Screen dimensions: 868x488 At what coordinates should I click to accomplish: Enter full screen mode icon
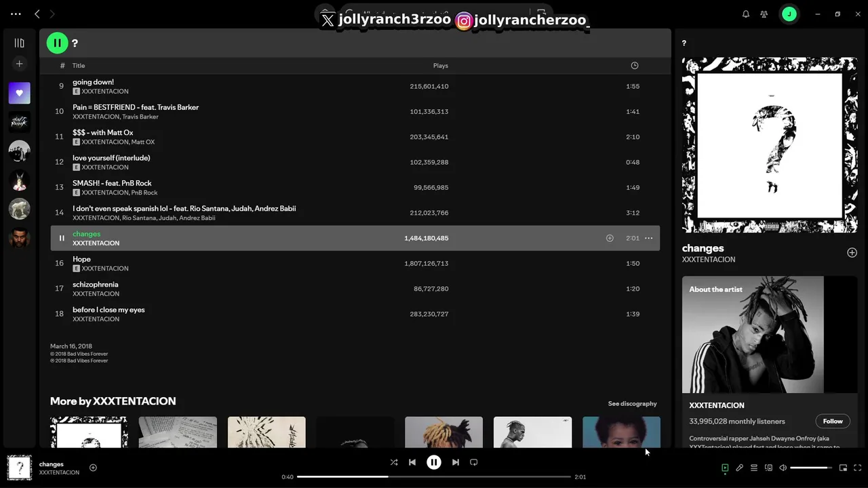click(x=857, y=468)
